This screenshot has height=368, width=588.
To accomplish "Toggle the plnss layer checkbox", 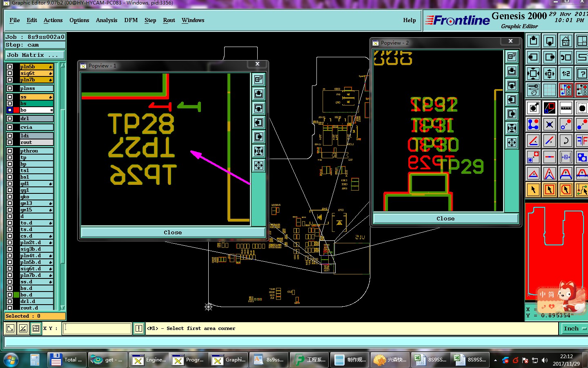I will pyautogui.click(x=10, y=88).
